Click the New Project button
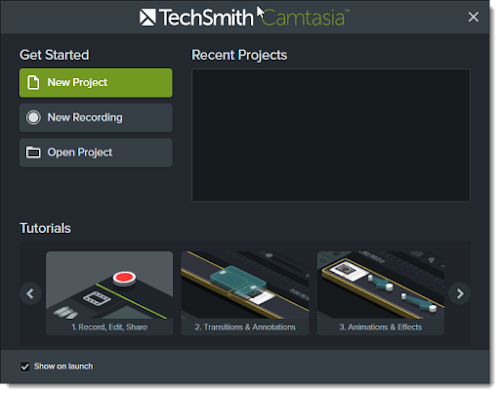This screenshot has height=394, width=500. pos(96,83)
